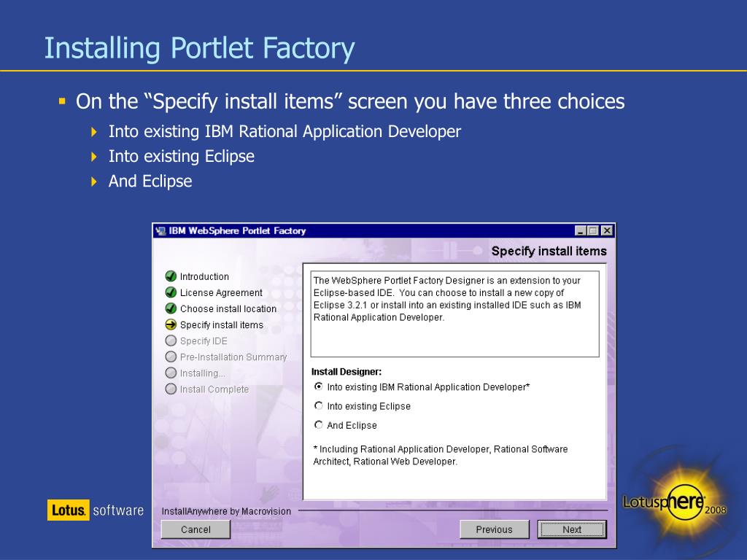747x560 pixels.
Task: Close the Portlet Factory installer window
Action: pyautogui.click(x=606, y=231)
